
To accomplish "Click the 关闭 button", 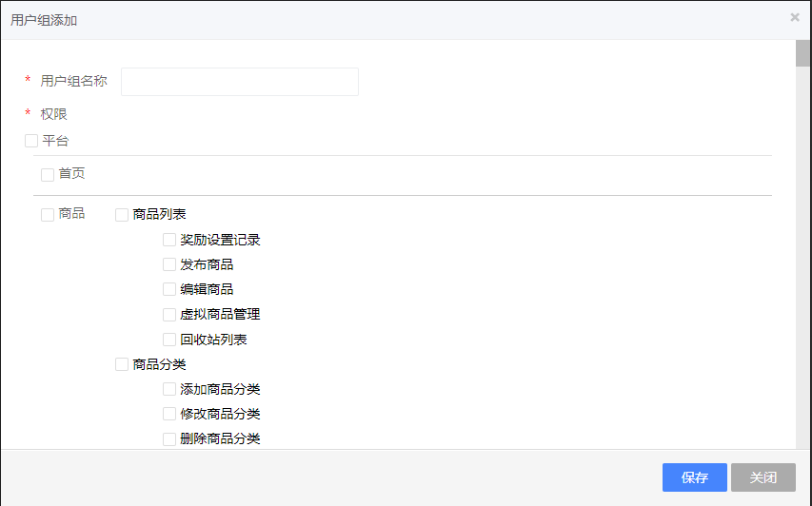I will (x=763, y=477).
